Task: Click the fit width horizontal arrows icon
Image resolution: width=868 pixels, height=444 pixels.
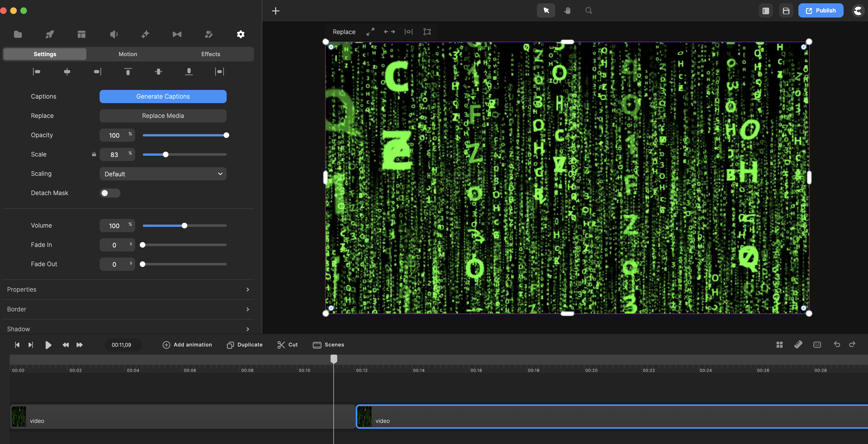Action: [390, 32]
